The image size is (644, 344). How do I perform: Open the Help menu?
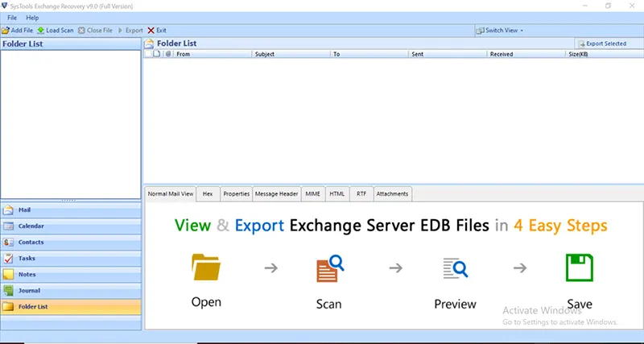tap(32, 18)
